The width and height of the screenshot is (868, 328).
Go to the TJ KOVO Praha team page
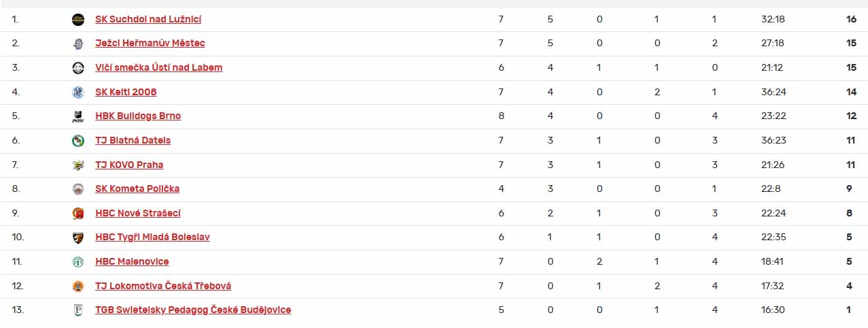point(129,165)
